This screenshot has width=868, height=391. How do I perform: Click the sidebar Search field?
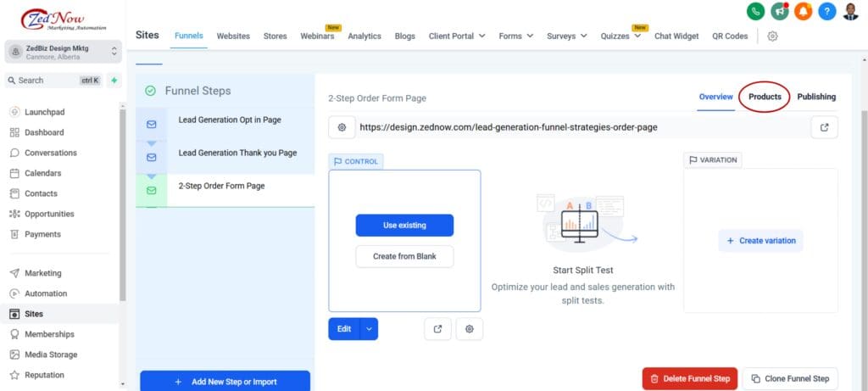pos(53,81)
